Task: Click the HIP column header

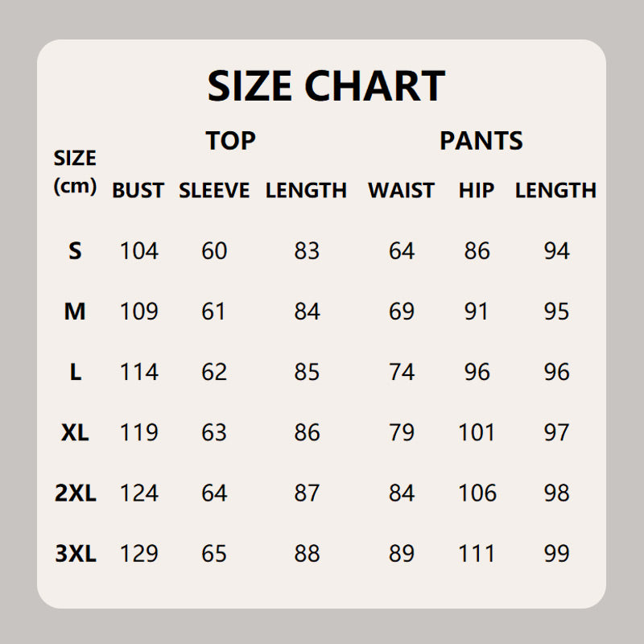Action: (477, 191)
